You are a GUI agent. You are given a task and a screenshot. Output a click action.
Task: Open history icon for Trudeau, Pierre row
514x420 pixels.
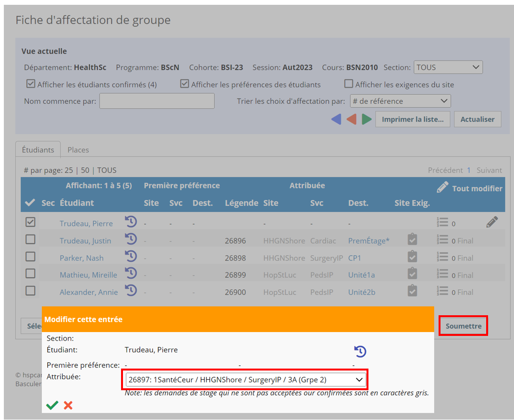pos(131,222)
